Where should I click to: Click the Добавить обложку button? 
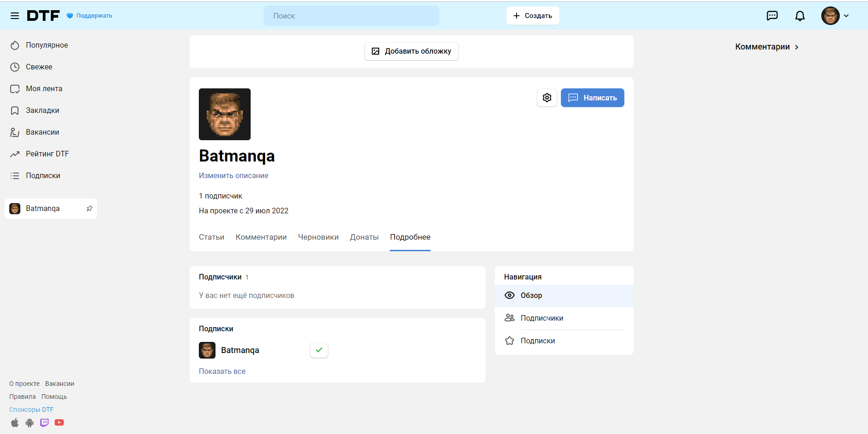412,51
